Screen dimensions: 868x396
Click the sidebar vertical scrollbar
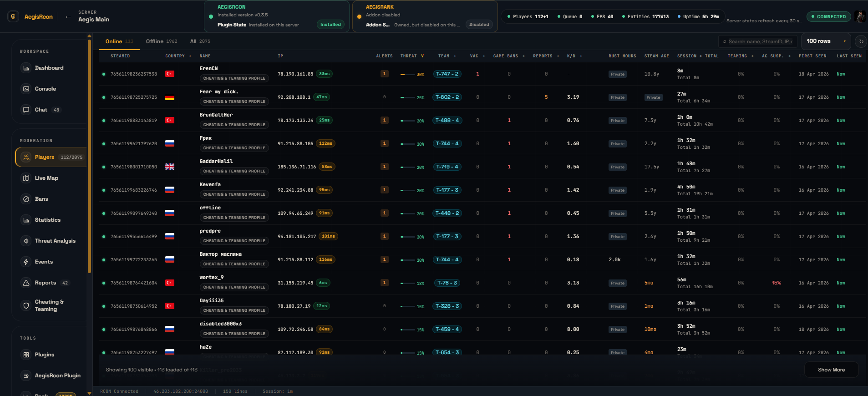coord(89,157)
